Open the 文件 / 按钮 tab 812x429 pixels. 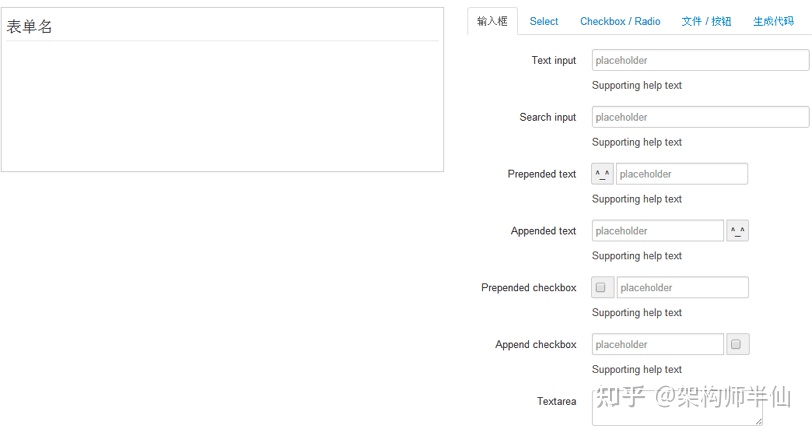(706, 21)
